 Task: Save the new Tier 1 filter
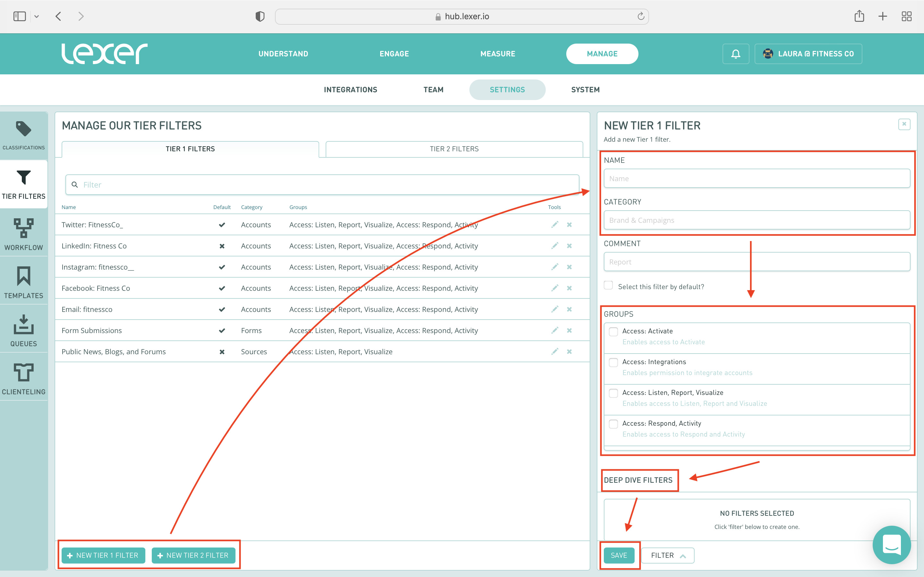point(619,555)
